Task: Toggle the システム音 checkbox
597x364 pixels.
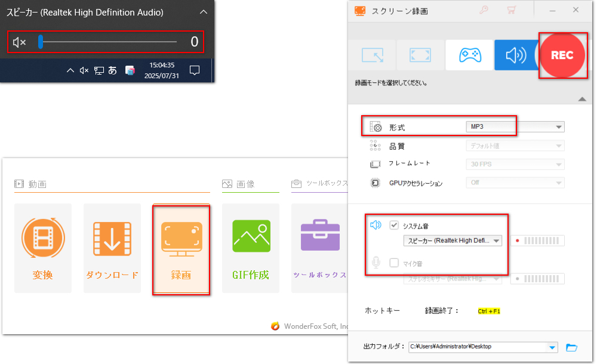Action: (x=394, y=225)
